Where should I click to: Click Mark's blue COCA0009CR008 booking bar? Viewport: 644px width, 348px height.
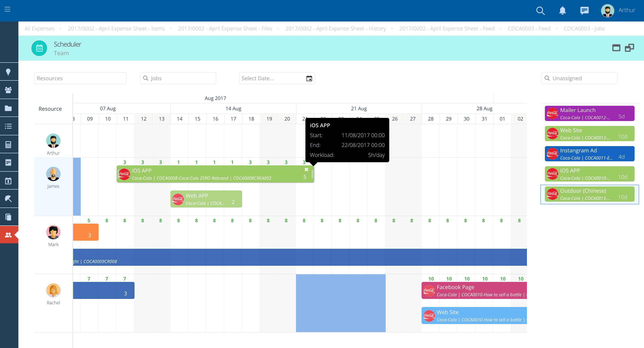(x=300, y=257)
